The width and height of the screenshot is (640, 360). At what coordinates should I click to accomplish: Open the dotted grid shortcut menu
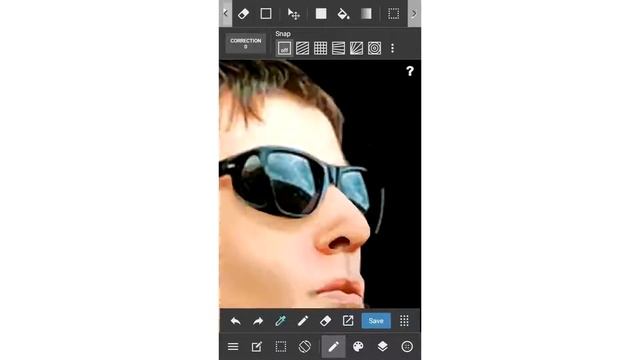404,321
